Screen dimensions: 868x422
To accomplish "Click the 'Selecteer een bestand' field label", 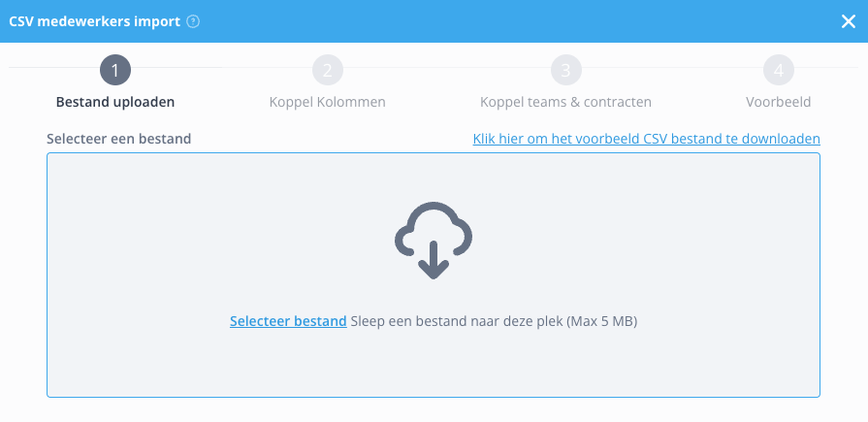I will 119,139.
